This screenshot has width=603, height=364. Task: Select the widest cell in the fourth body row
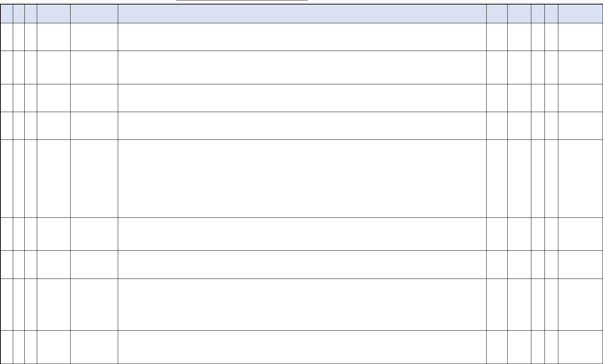[x=302, y=126]
